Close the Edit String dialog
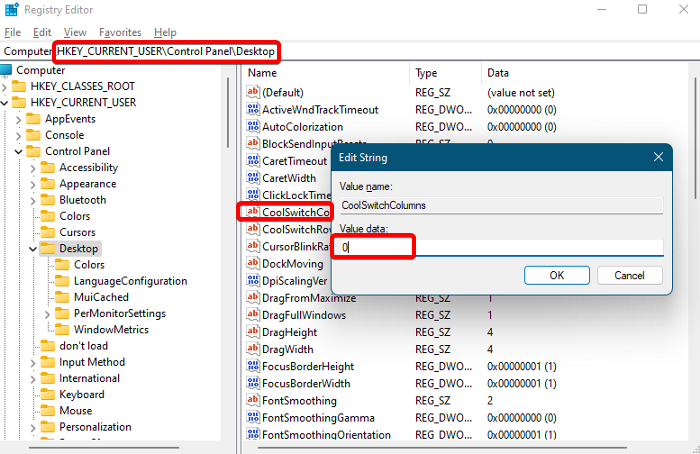 pos(658,157)
